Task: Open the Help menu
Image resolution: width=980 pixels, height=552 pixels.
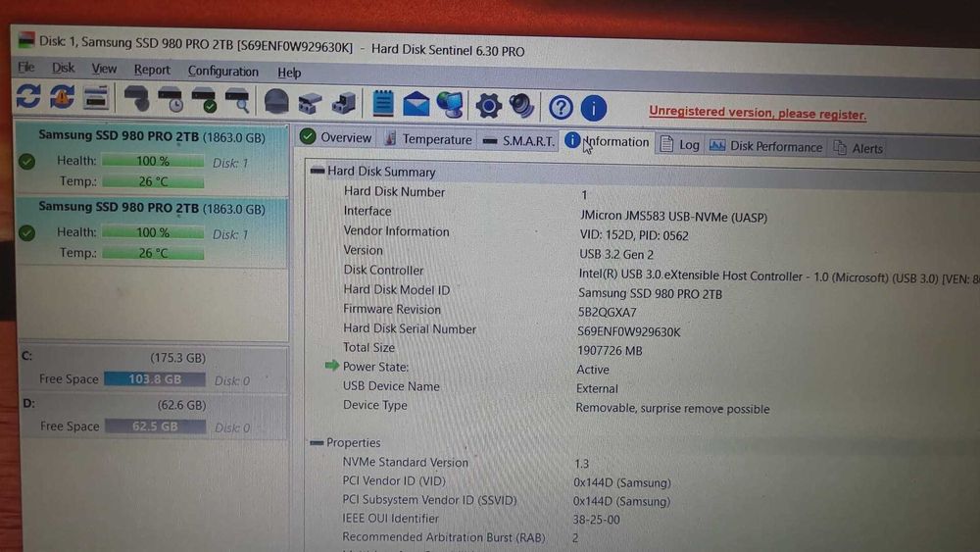Action: (x=289, y=73)
